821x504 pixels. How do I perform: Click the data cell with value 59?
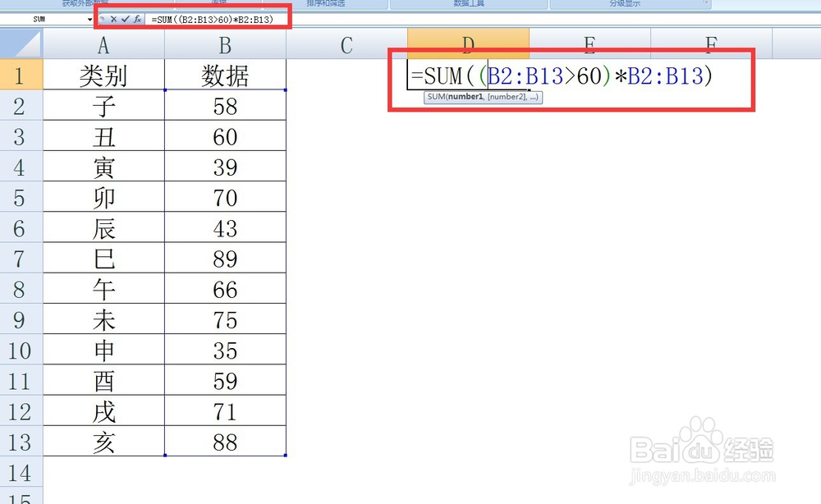pyautogui.click(x=225, y=380)
